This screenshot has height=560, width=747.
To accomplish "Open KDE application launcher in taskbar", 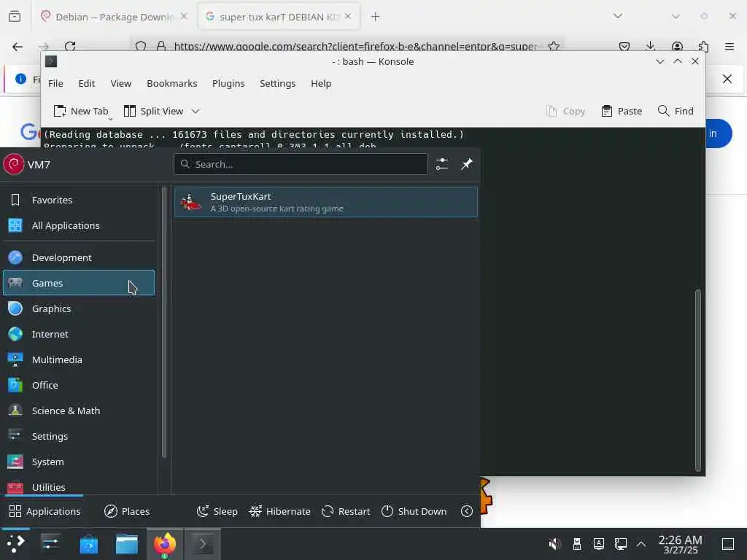I will pyautogui.click(x=16, y=544).
